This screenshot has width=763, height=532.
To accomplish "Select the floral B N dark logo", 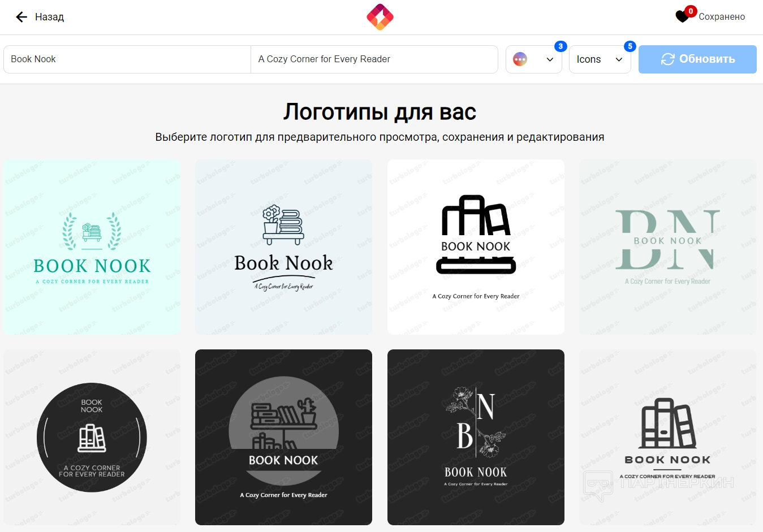I will click(x=476, y=437).
